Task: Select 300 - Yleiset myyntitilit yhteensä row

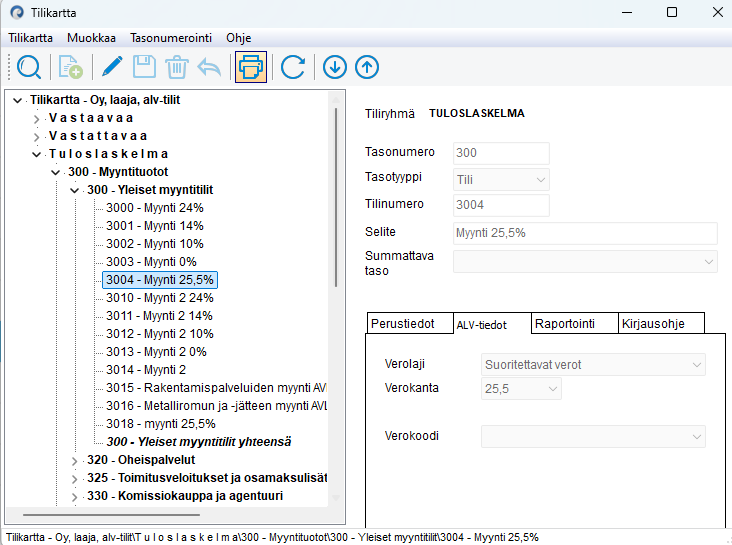Action: (x=198, y=442)
